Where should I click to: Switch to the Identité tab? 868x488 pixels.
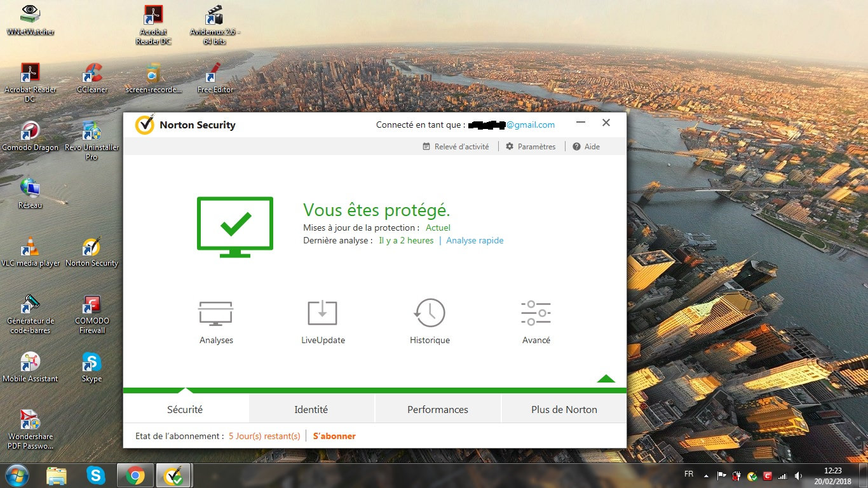(x=311, y=409)
